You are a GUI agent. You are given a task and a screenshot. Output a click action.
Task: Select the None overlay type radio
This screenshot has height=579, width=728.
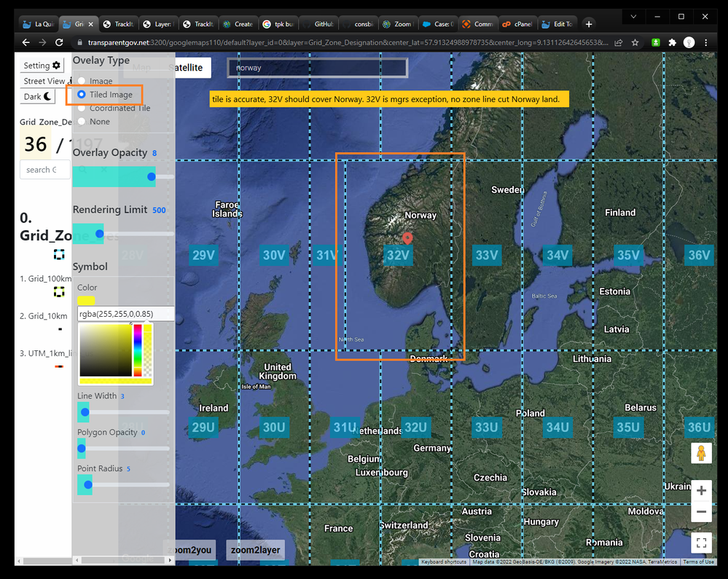pyautogui.click(x=82, y=122)
